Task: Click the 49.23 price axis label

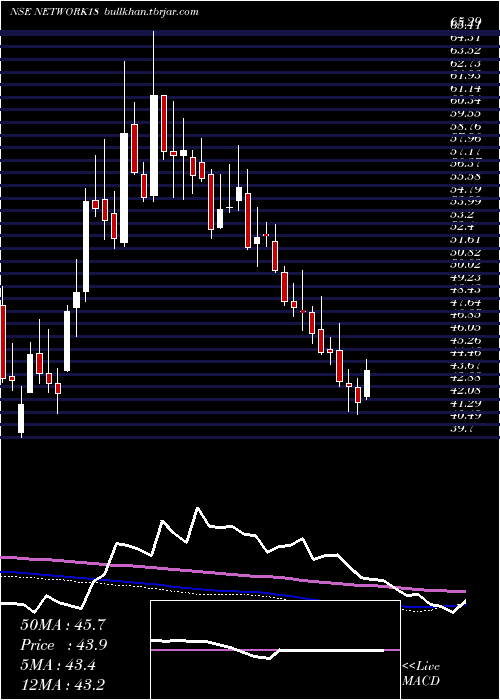Action: point(466,277)
